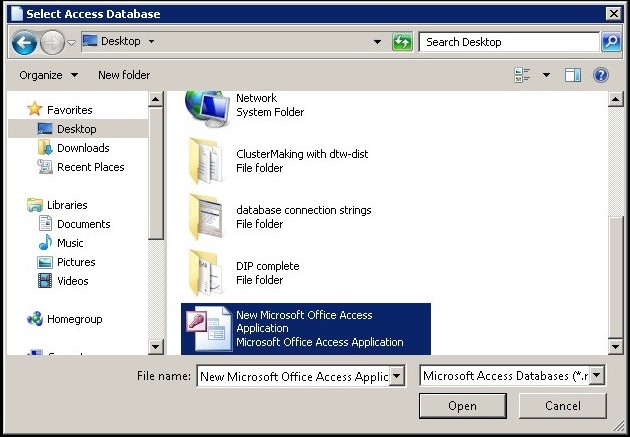Click the Favorites star icon
The width and height of the screenshot is (630, 437).
tap(35, 109)
